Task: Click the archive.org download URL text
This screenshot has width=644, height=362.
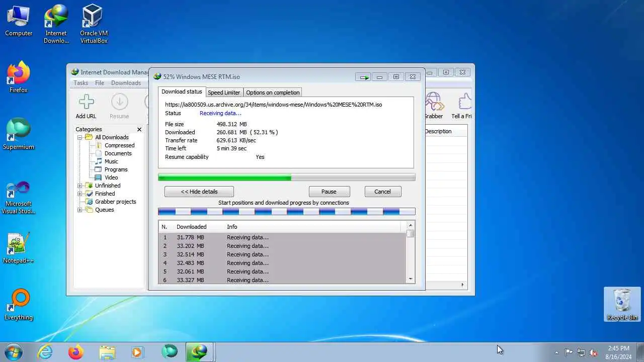Action: tap(273, 105)
